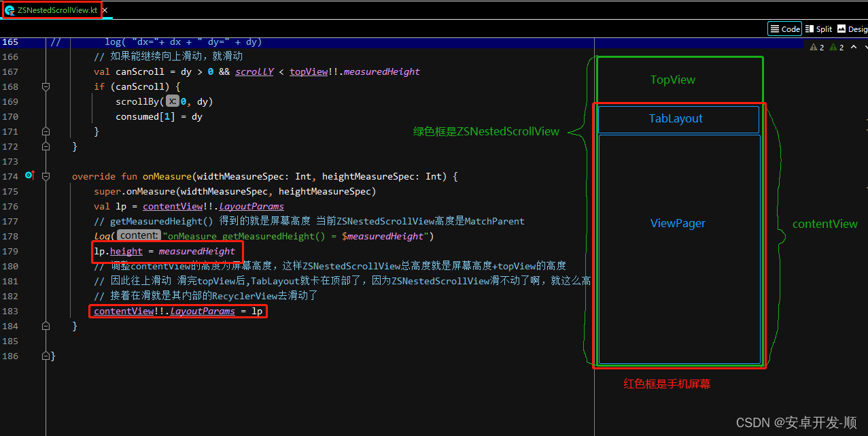Toggle the code fold marker at line 186
This screenshot has width=868, height=436.
pyautogui.click(x=46, y=355)
